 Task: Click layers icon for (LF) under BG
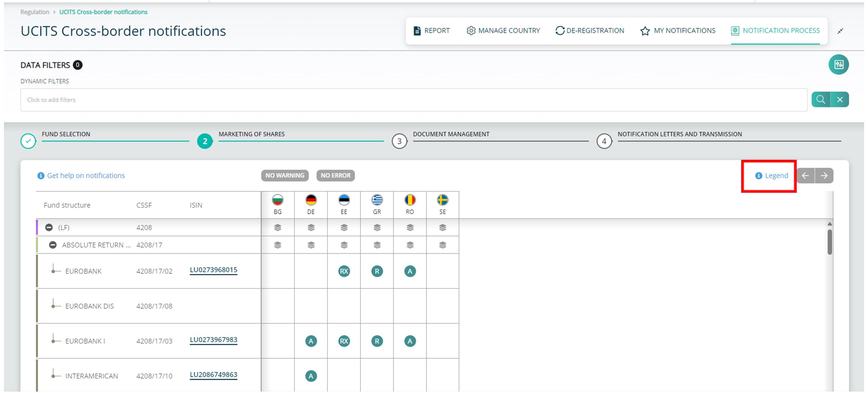pos(278,227)
